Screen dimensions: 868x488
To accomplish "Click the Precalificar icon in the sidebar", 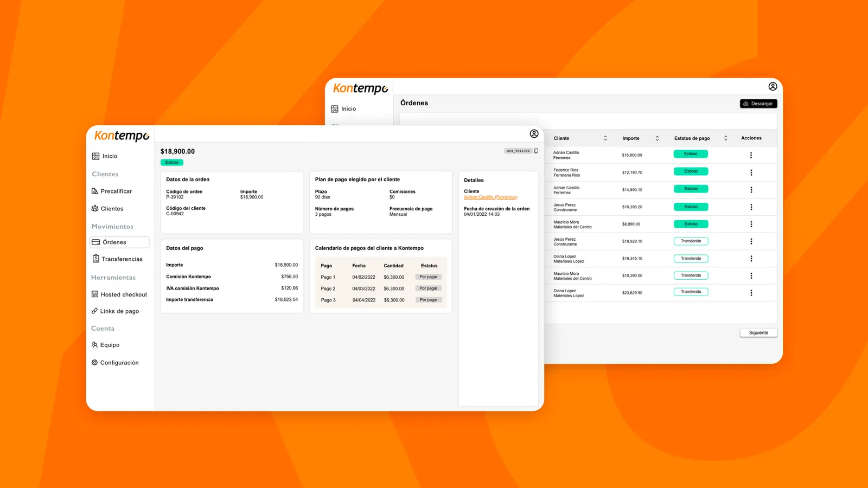I will [x=95, y=191].
